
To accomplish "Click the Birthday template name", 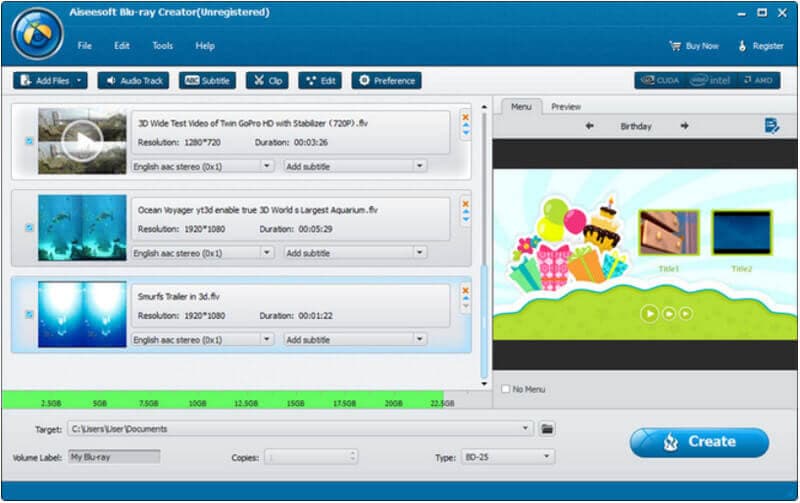I will click(636, 126).
